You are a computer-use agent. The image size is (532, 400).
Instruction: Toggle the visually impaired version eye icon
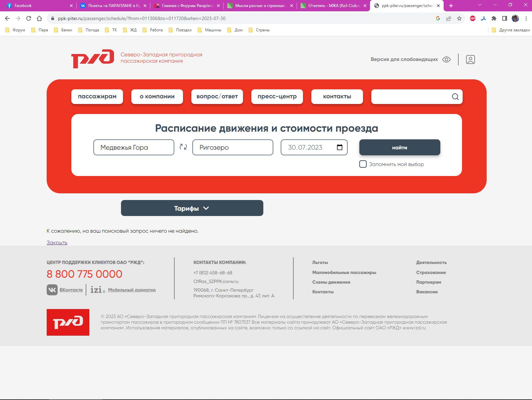coord(446,59)
